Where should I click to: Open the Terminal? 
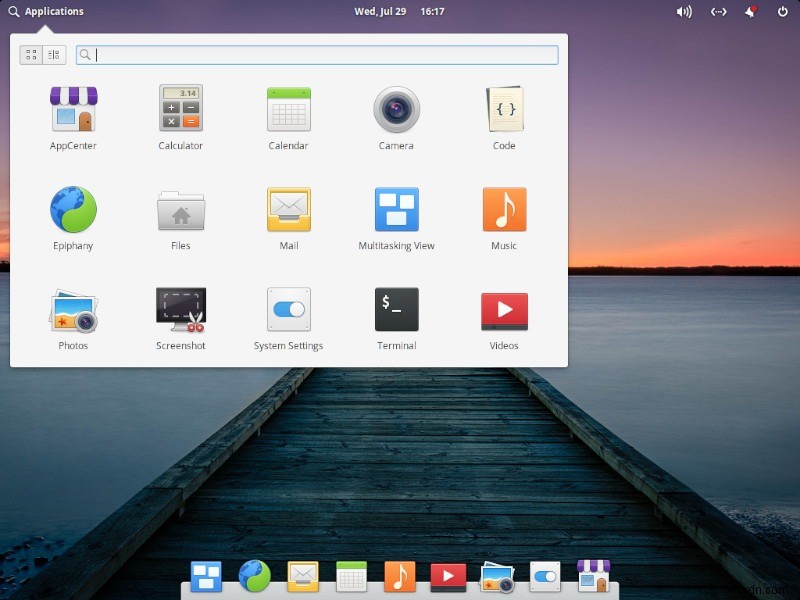pyautogui.click(x=396, y=312)
